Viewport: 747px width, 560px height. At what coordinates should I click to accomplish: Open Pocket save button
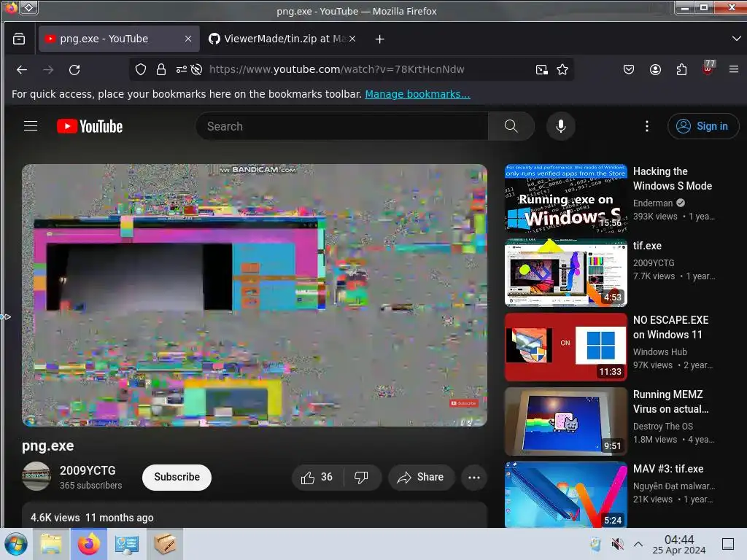click(x=629, y=69)
